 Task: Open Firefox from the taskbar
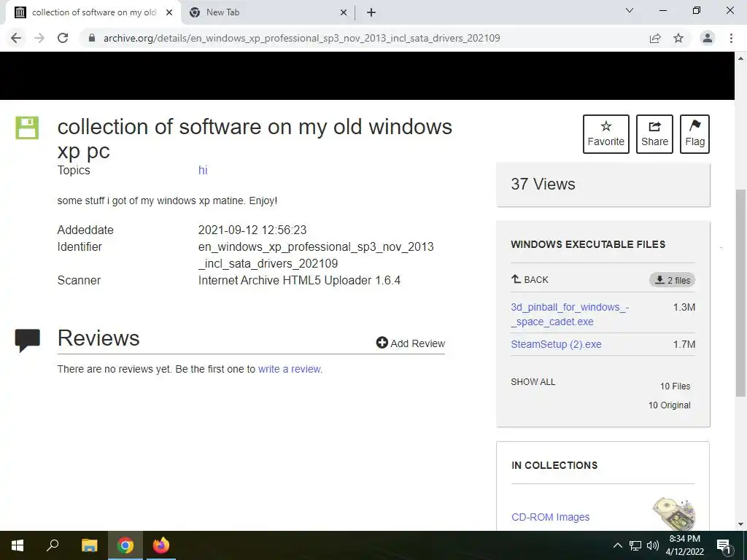(161, 545)
